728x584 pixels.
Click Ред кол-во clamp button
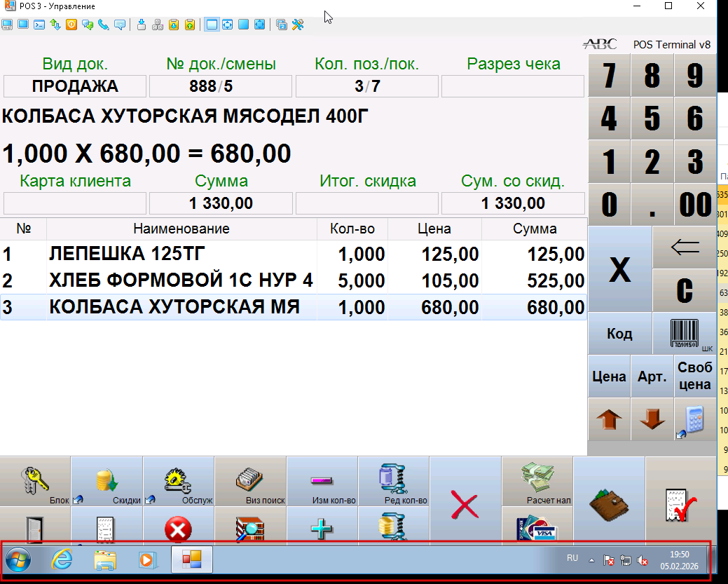point(394,482)
